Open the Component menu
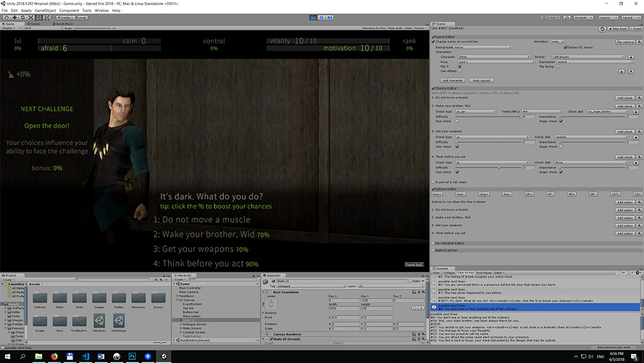 [x=69, y=10]
